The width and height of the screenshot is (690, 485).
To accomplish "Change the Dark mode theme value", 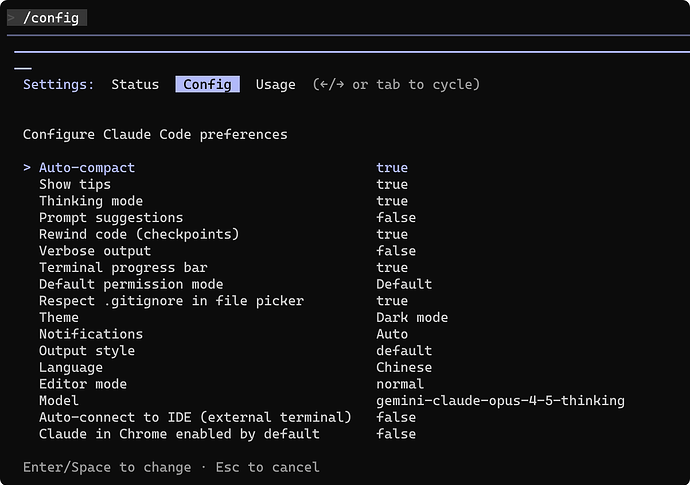I will (412, 317).
